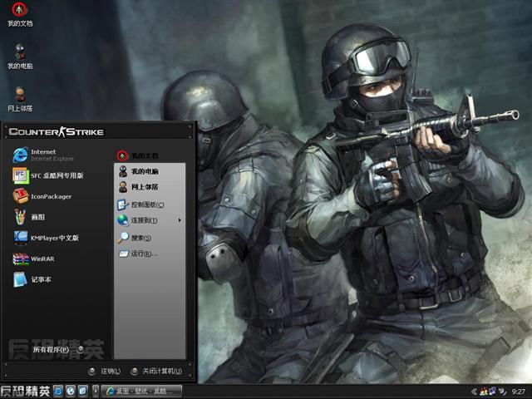This screenshot has width=532, height=399.
Task: Open Internet Explorer from the start menu
Action: click(42, 155)
